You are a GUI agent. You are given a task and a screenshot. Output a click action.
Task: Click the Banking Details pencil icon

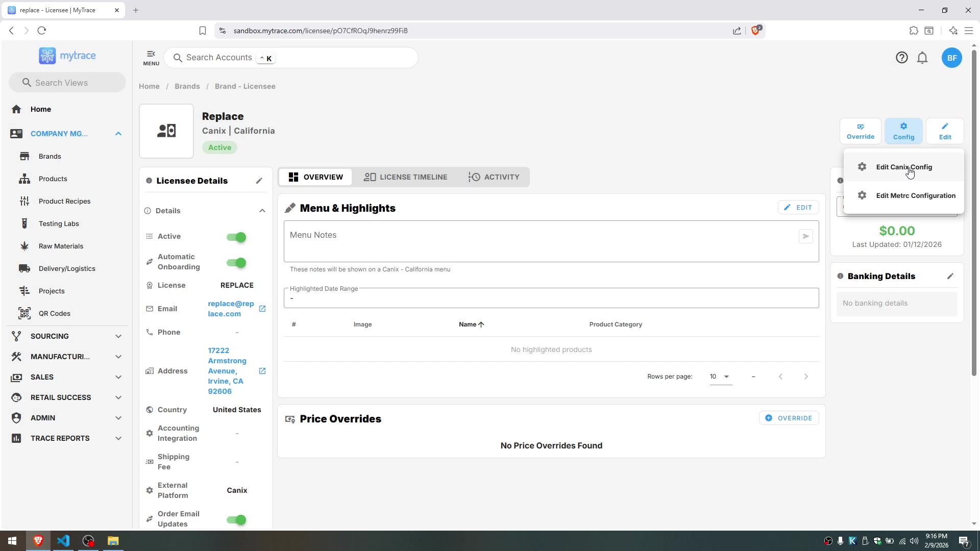click(950, 276)
